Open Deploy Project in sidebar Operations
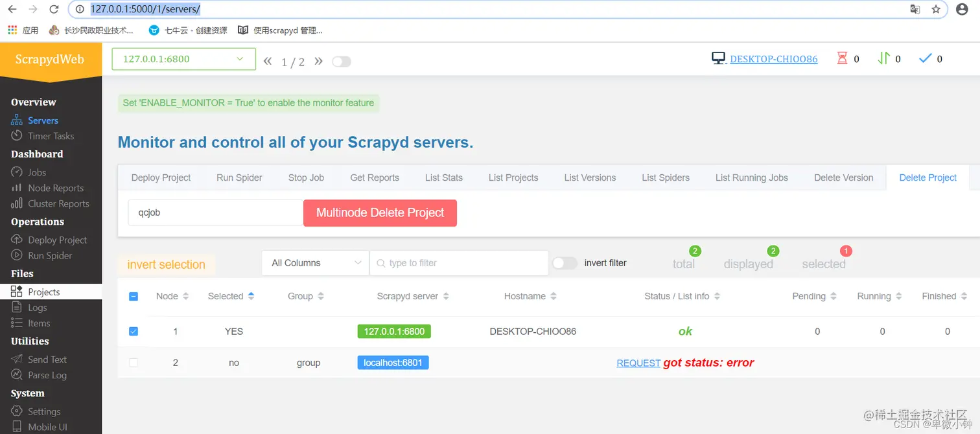This screenshot has width=980, height=434. pyautogui.click(x=57, y=240)
